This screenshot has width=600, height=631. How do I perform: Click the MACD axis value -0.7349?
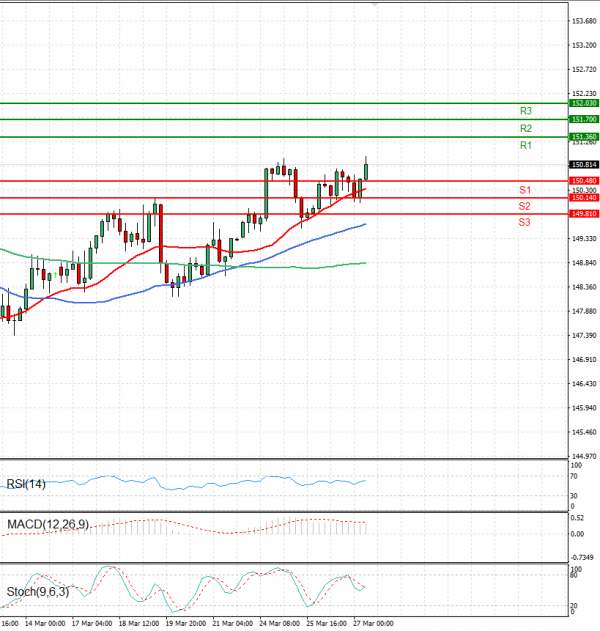[x=583, y=557]
